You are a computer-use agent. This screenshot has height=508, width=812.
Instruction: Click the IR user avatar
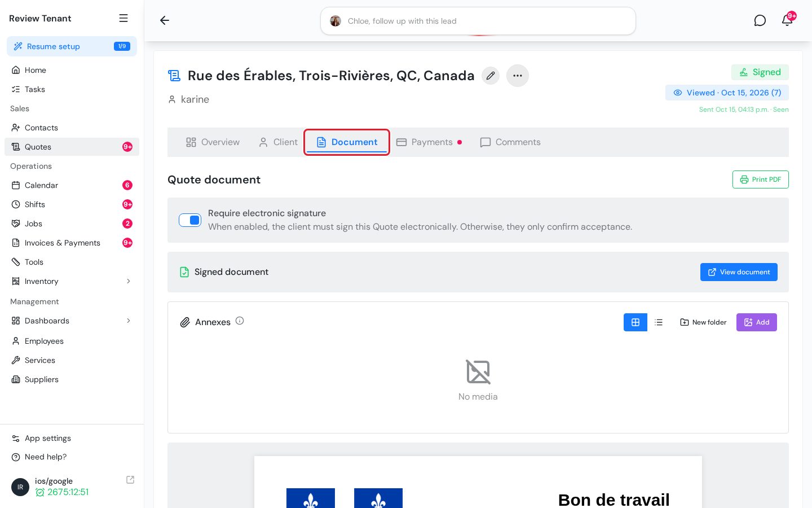point(20,487)
